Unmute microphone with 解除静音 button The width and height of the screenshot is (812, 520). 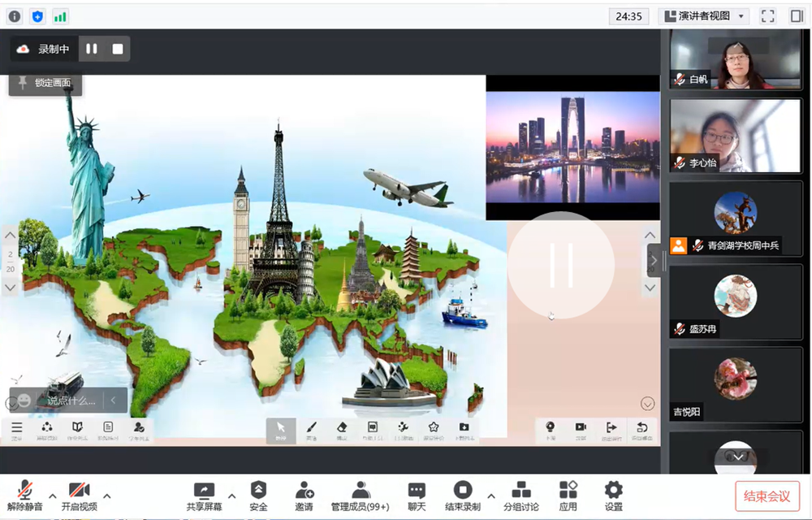[x=26, y=495]
